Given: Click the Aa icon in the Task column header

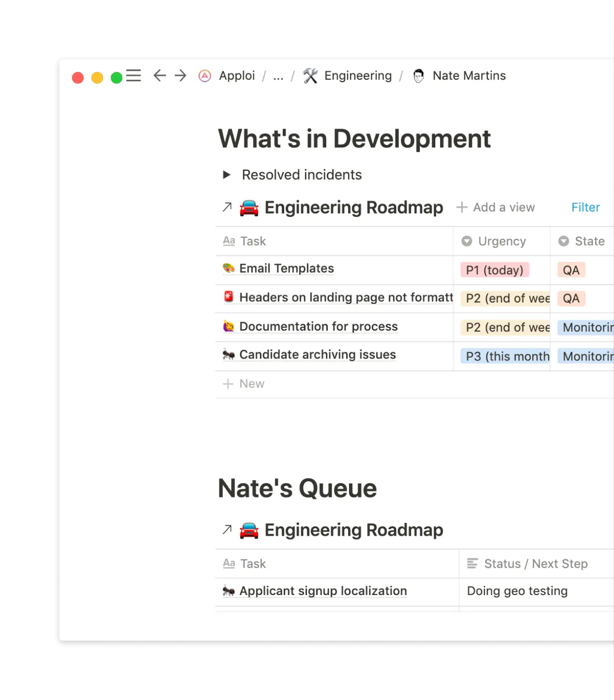Looking at the screenshot, I should (229, 241).
